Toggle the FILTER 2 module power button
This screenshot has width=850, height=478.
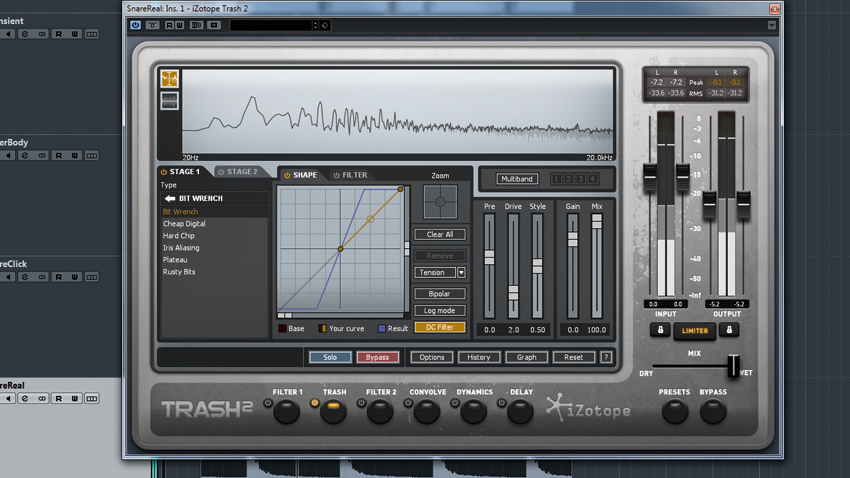361,403
